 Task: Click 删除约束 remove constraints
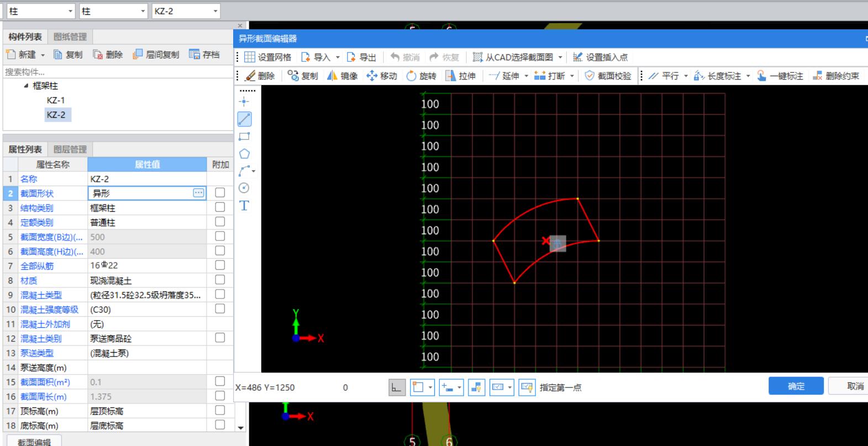coord(835,76)
